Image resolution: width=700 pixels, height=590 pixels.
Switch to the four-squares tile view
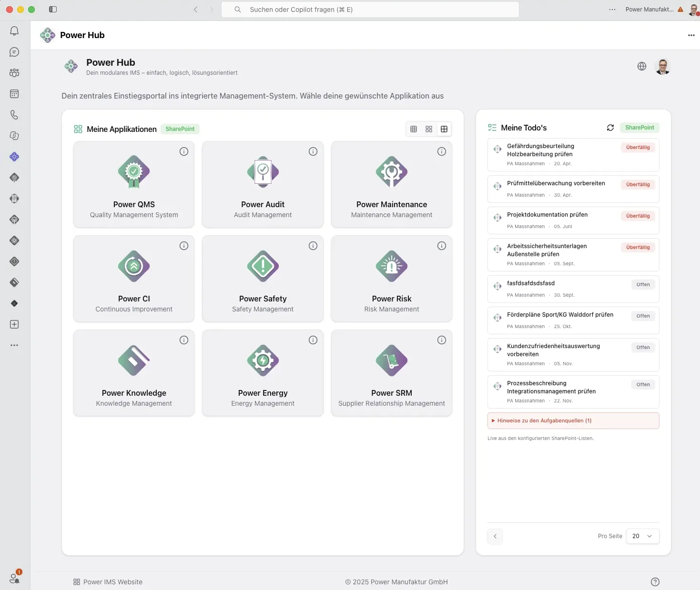[x=429, y=129]
